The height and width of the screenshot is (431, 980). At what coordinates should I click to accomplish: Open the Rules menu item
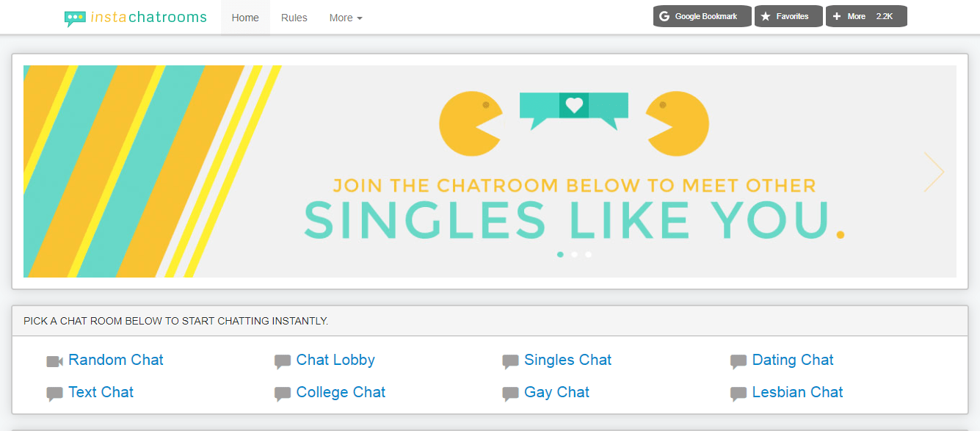[x=294, y=18]
